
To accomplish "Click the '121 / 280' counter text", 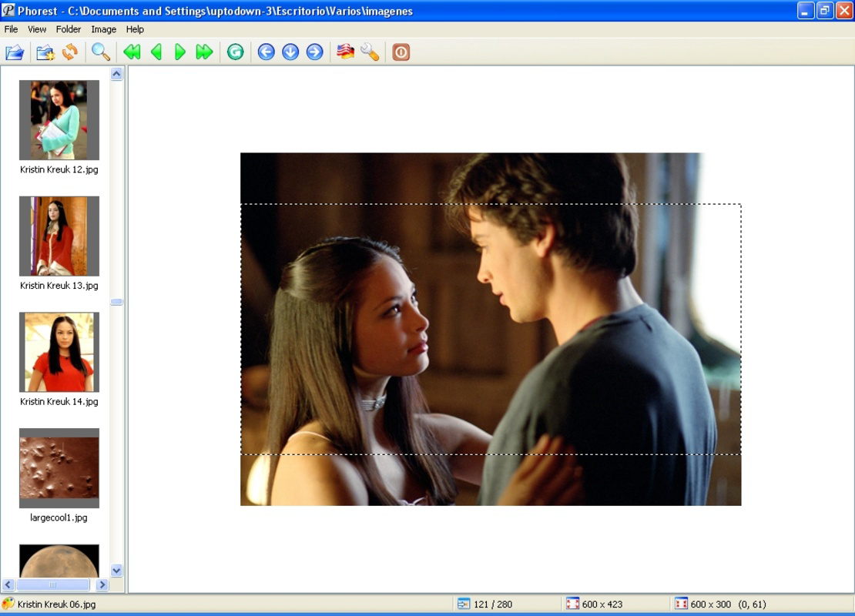I will (x=493, y=604).
